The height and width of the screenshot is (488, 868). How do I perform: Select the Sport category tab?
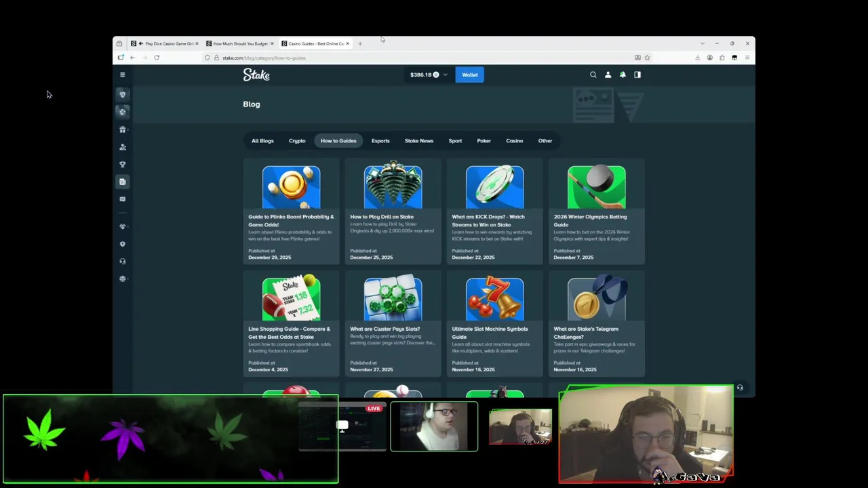455,141
